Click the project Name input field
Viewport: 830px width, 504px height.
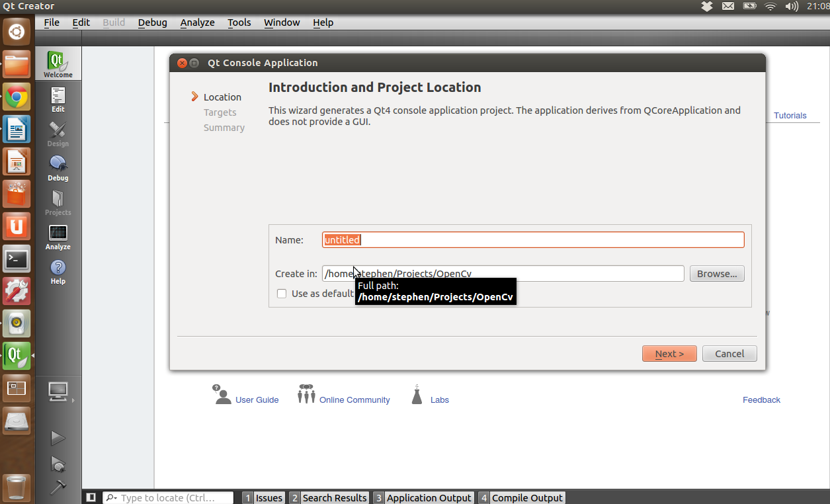click(x=533, y=240)
